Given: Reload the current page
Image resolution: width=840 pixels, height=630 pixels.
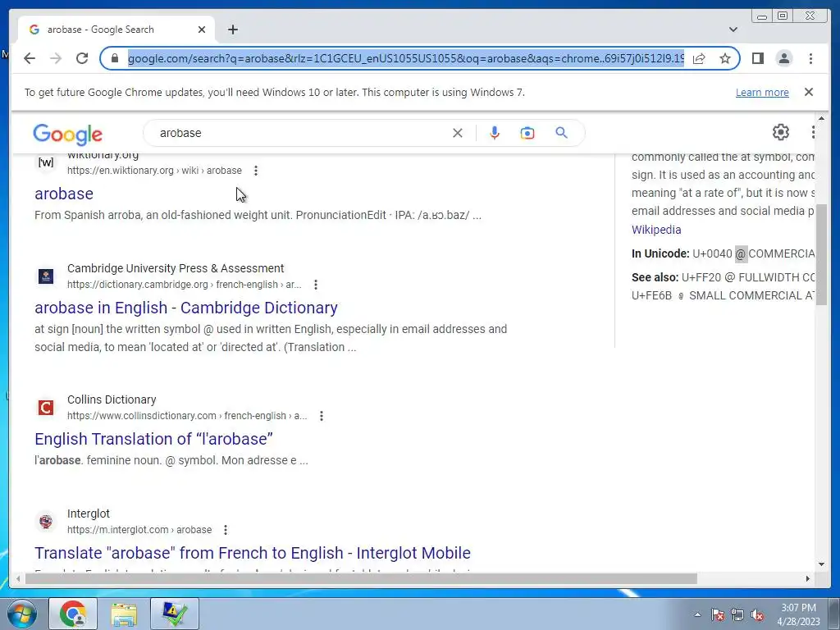Looking at the screenshot, I should tap(82, 58).
